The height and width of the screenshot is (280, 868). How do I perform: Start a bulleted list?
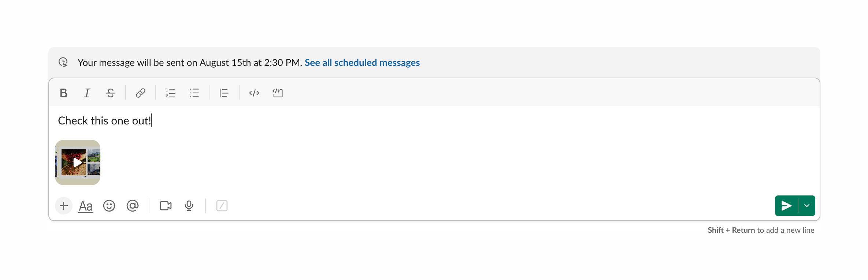pos(194,93)
